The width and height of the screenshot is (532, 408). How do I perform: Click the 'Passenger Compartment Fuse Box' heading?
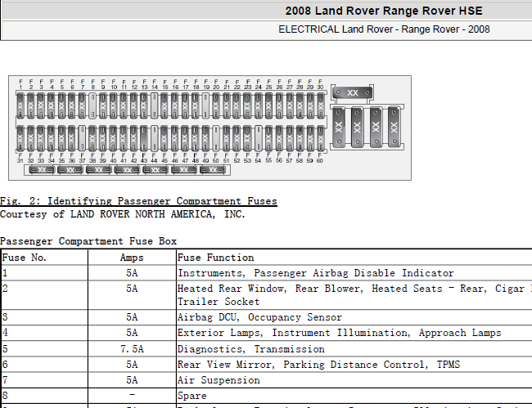[x=88, y=241]
